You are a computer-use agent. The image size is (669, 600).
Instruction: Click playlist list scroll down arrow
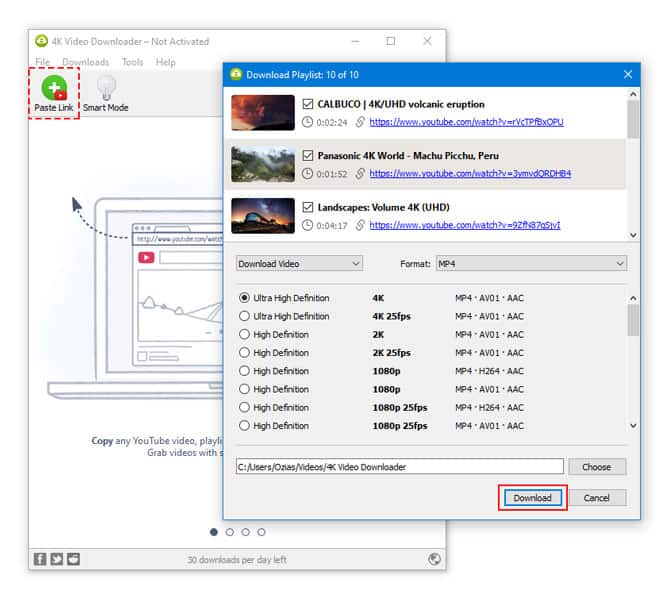point(633,235)
